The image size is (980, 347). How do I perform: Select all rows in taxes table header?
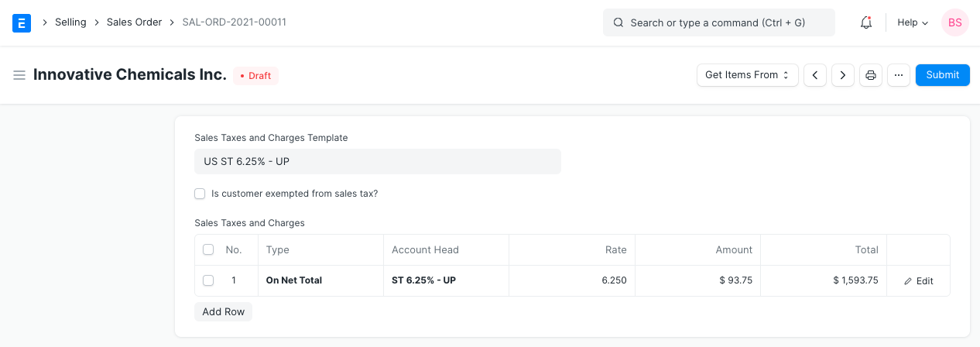[x=208, y=249]
